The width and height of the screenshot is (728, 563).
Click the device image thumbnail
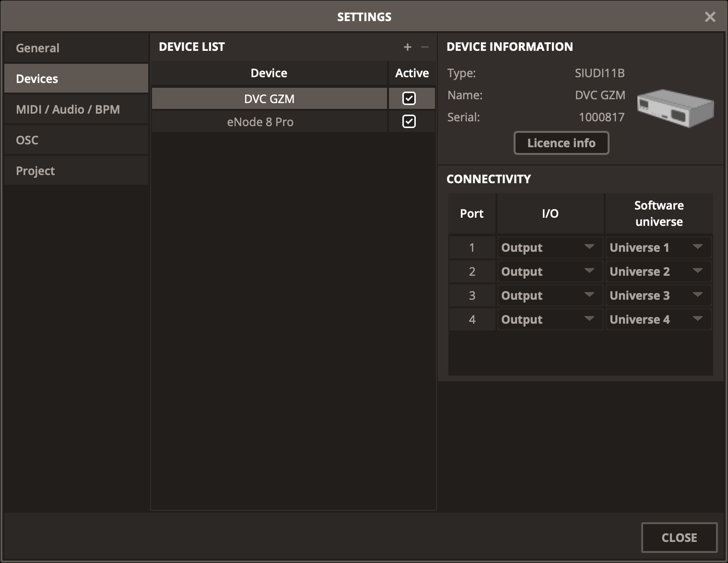tap(675, 108)
